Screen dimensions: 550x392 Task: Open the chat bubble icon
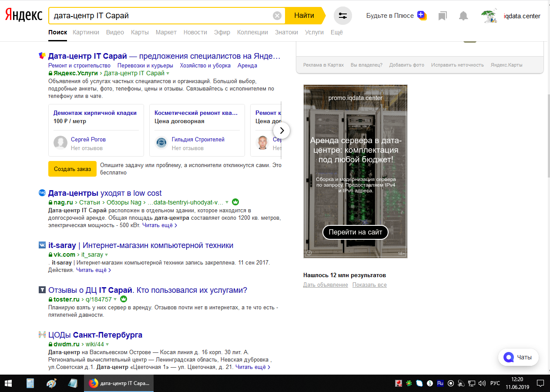point(508,358)
